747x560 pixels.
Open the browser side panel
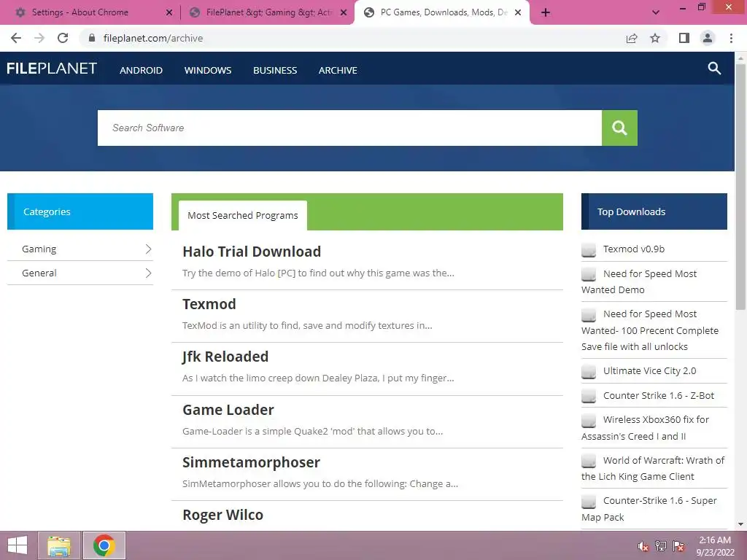tap(684, 38)
